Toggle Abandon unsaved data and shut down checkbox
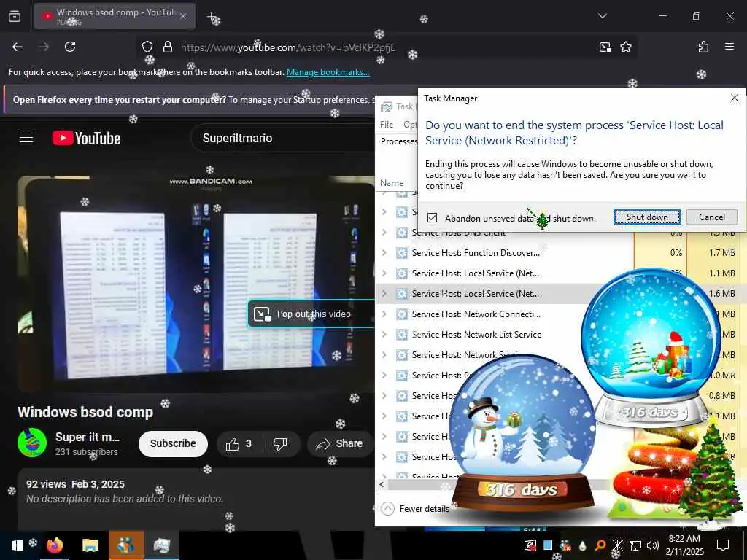Viewport: 747px width, 560px height. (x=432, y=218)
